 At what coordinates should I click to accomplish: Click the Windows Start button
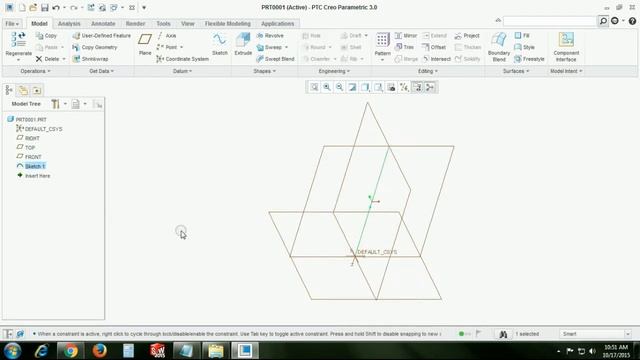[13, 351]
